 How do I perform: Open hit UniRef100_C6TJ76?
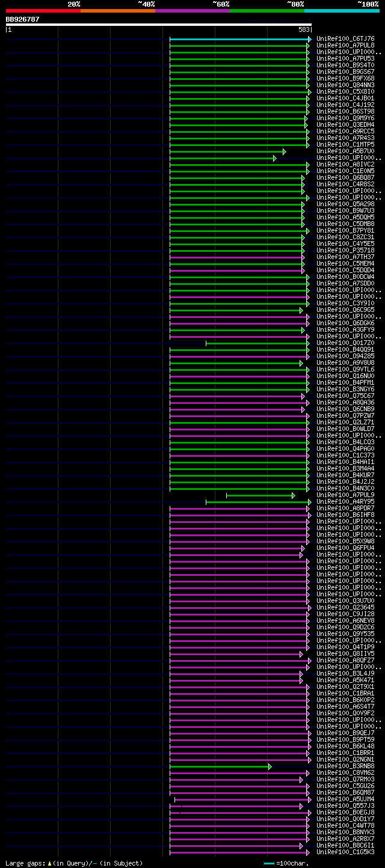(x=345, y=38)
